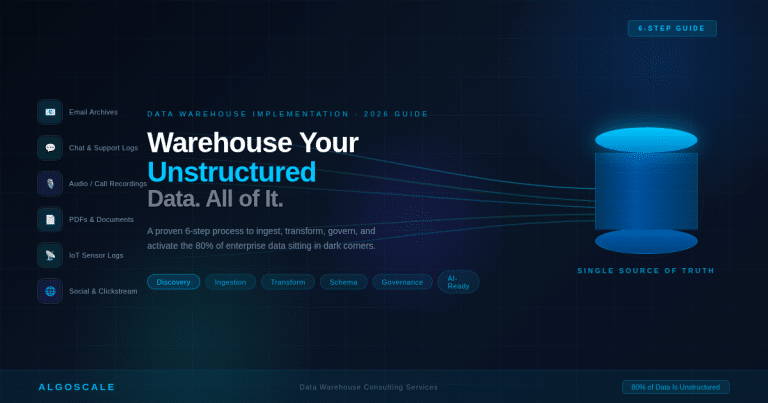768x403 pixels.
Task: Click Data Warehouse Consulting Services footer text
Action: (x=368, y=387)
